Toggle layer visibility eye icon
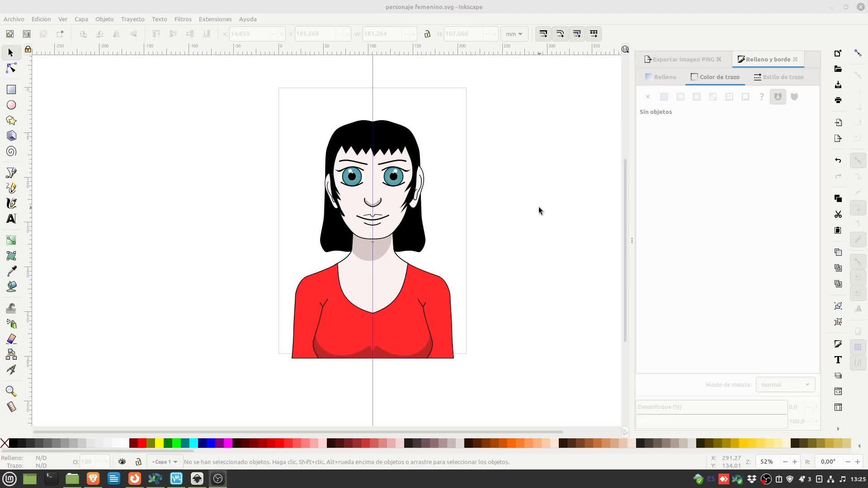 [122, 462]
